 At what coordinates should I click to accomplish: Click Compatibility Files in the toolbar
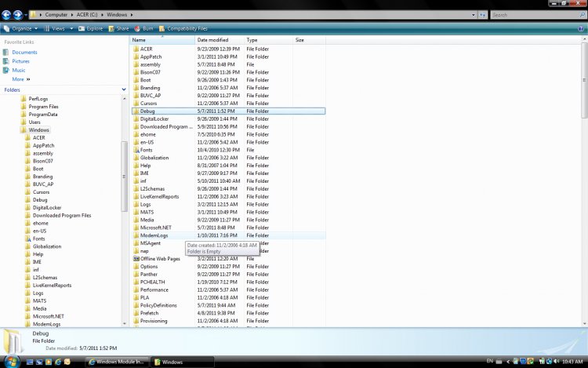pyautogui.click(x=183, y=28)
